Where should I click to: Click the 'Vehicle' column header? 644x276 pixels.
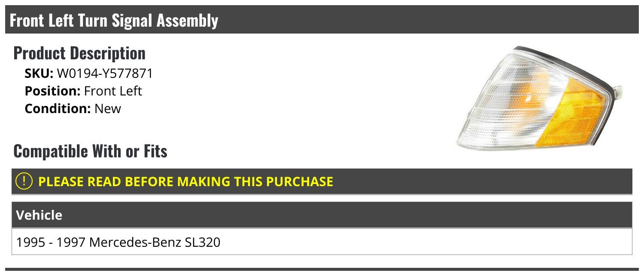[39, 215]
